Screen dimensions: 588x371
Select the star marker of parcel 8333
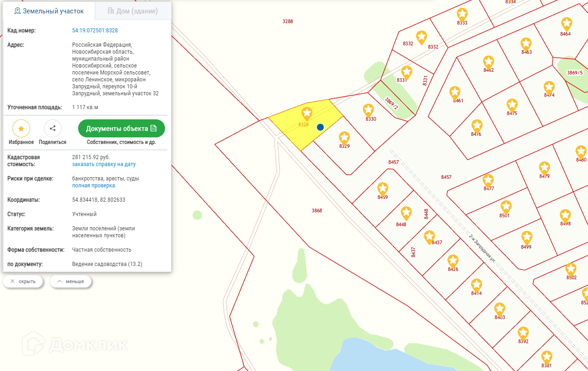pos(462,15)
